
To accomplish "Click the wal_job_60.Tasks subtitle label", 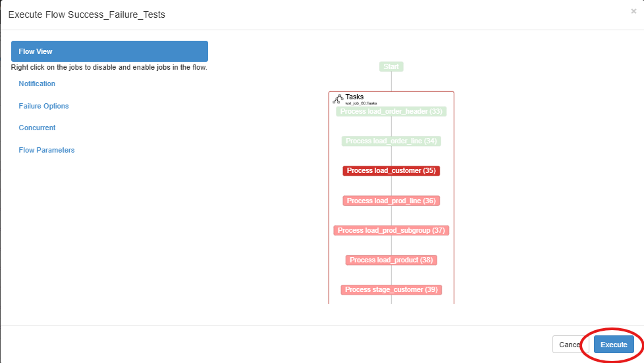I will point(361,103).
